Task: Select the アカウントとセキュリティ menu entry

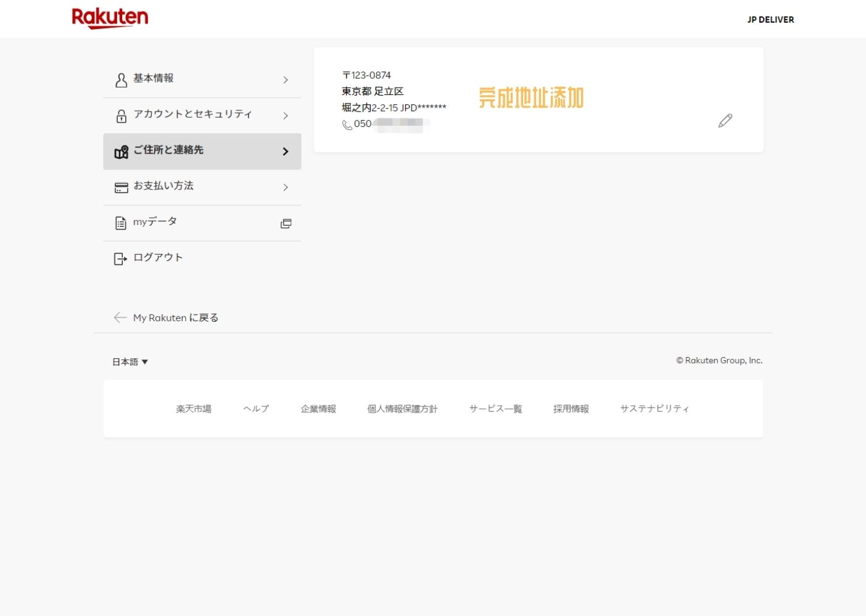Action: 192,115
